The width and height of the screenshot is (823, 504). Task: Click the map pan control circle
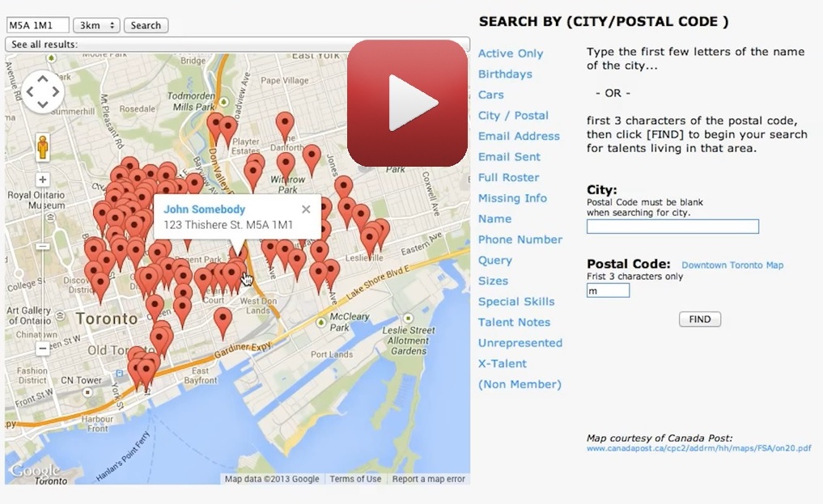tap(42, 91)
